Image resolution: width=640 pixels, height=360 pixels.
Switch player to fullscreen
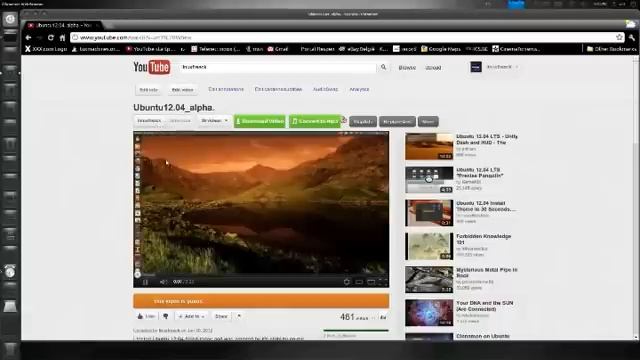pyautogui.click(x=382, y=282)
